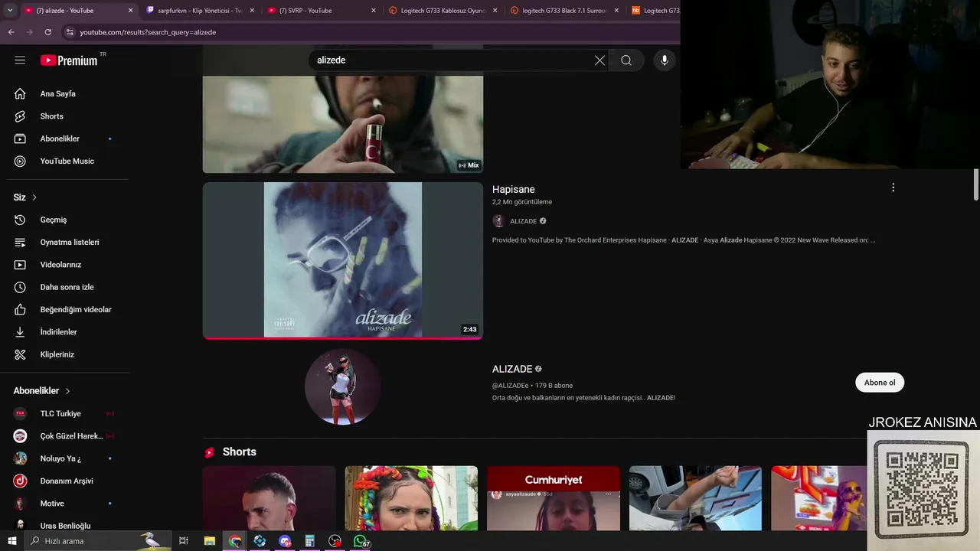Open Uras Benlioğlu subscription channel
The image size is (980, 551).
tap(64, 525)
